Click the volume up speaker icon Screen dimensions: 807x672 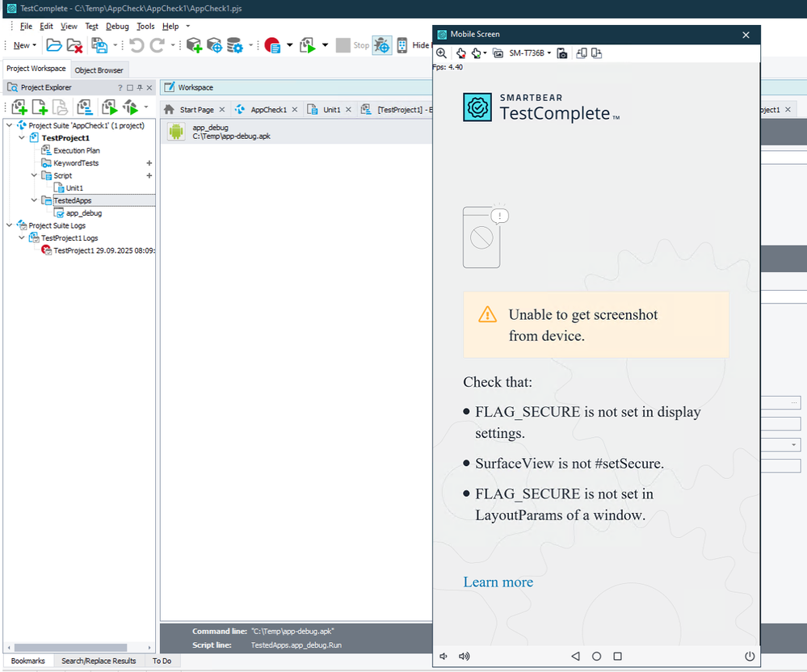coord(464,657)
